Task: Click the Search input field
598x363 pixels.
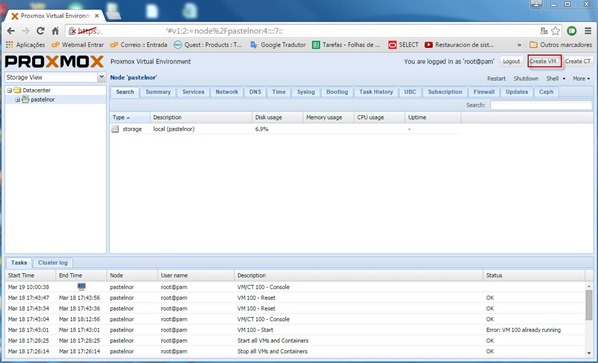Action: tap(541, 105)
